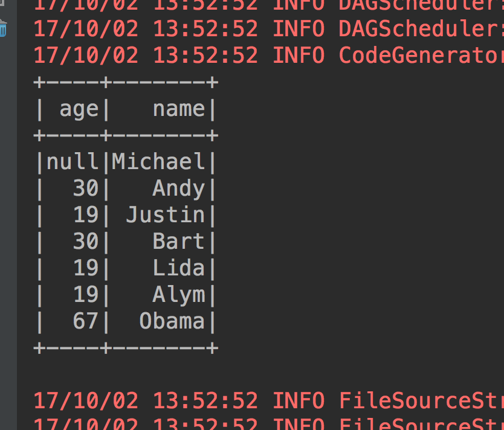
Task: Click the "age" column header text
Action: click(x=79, y=109)
